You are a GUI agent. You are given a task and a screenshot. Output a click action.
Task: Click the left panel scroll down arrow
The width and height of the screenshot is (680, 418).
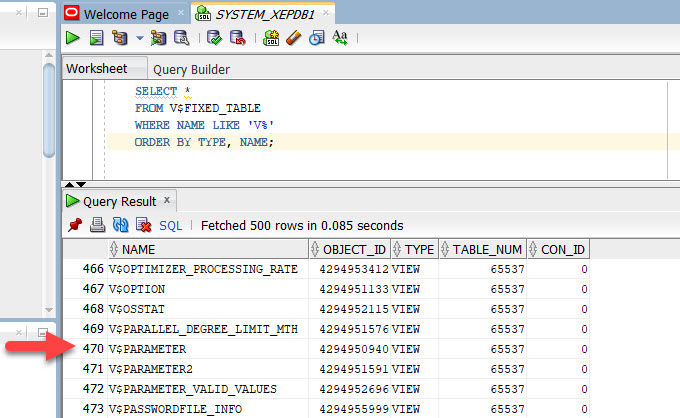click(49, 310)
